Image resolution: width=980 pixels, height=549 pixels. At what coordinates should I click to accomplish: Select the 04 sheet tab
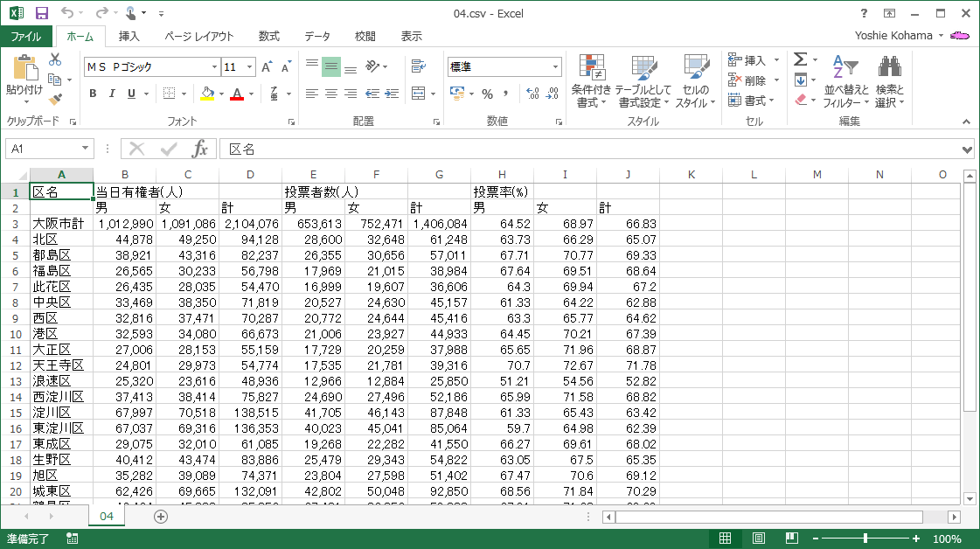click(107, 517)
